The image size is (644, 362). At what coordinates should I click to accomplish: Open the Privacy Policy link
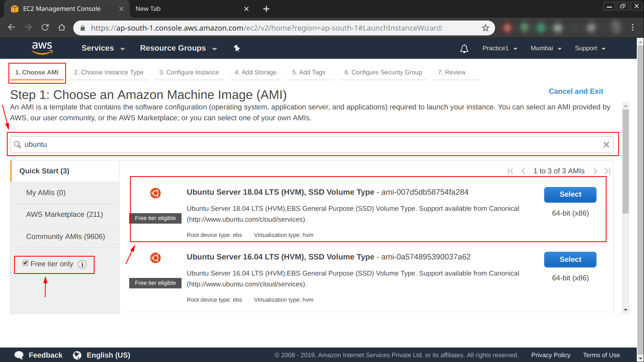pyautogui.click(x=551, y=355)
